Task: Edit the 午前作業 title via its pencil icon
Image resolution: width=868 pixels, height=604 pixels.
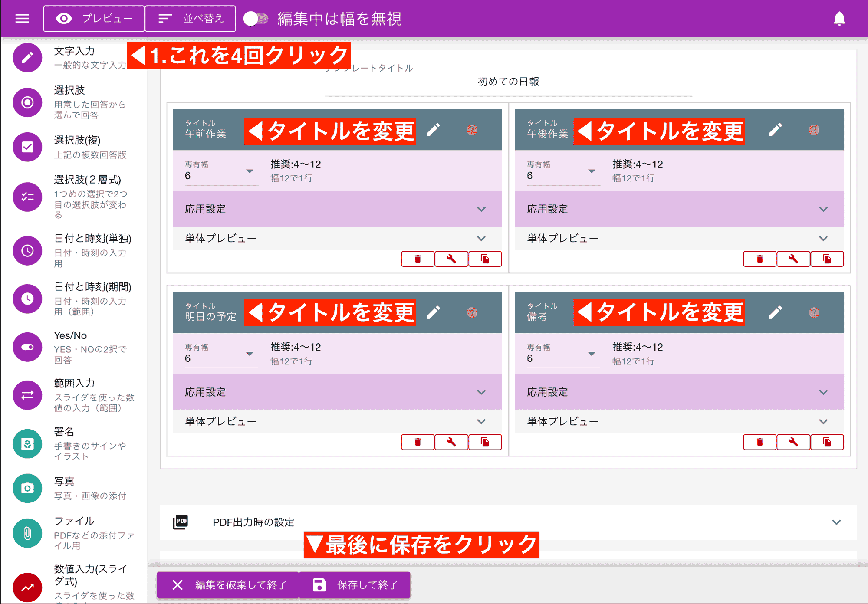Action: coord(434,130)
